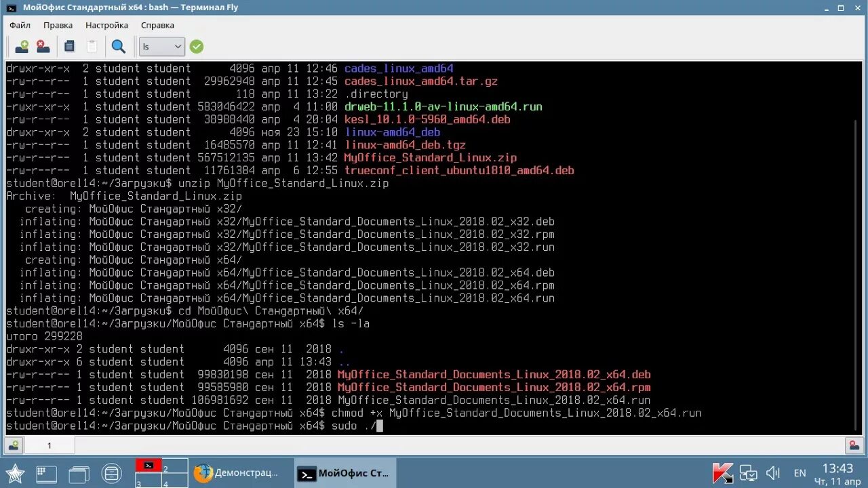The image size is (868, 488).
Task: Open the file manager icon on taskbar
Action: (x=111, y=473)
